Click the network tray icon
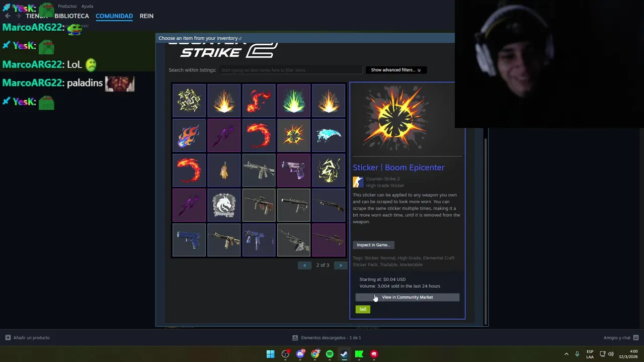644x362 pixels. [603, 354]
